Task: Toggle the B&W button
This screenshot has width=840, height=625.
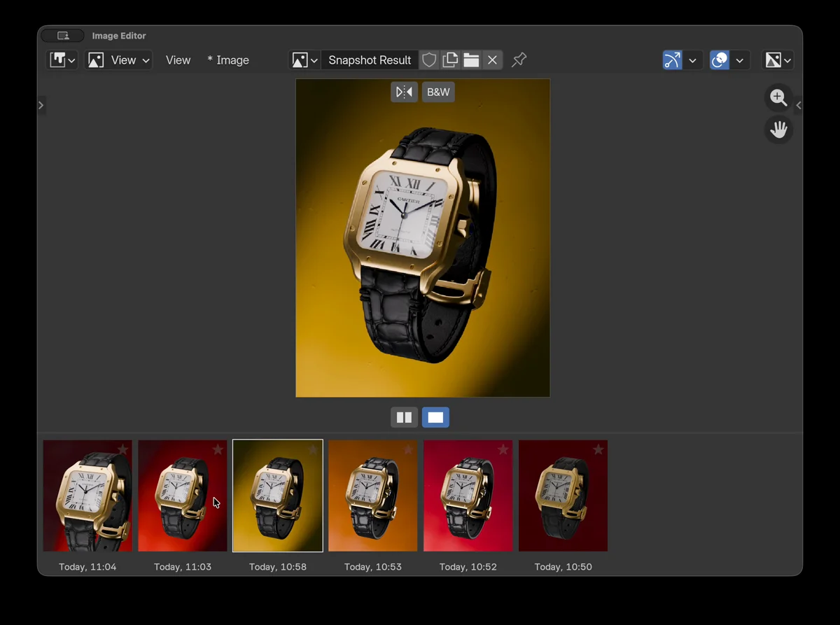Action: tap(438, 92)
